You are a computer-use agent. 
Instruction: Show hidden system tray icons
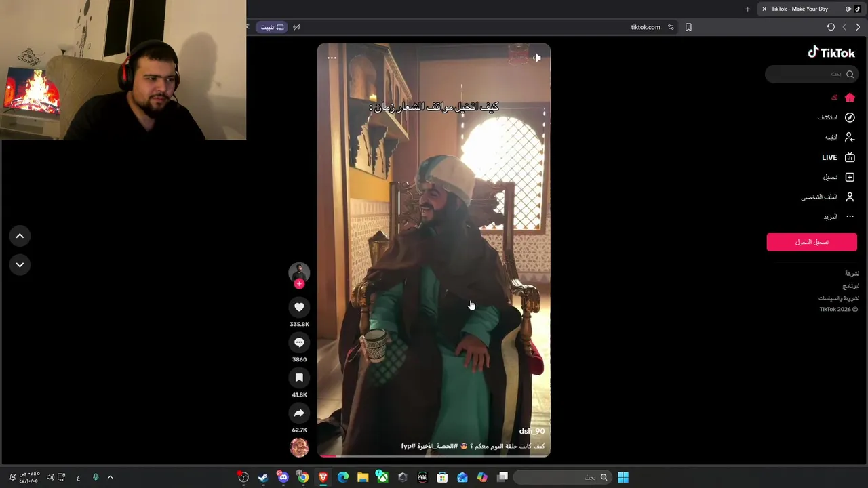(x=110, y=477)
